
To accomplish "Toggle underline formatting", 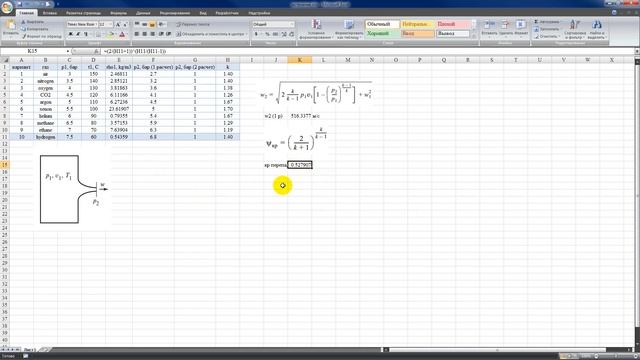I will [86, 34].
